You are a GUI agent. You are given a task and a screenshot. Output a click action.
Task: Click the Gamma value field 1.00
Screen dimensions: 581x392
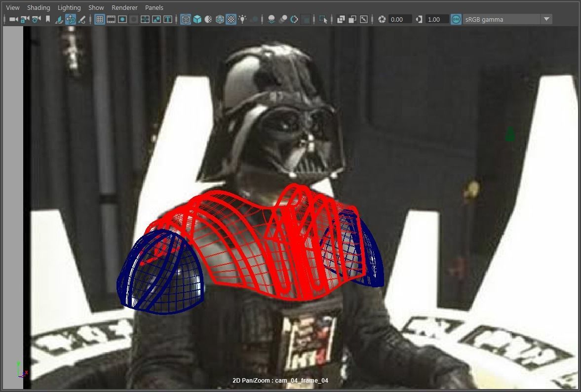[x=437, y=19]
